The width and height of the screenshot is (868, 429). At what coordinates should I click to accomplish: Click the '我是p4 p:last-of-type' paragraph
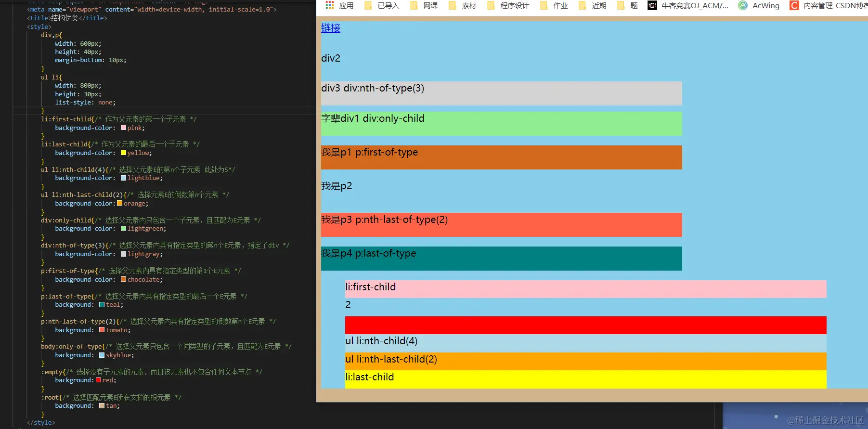[502, 259]
